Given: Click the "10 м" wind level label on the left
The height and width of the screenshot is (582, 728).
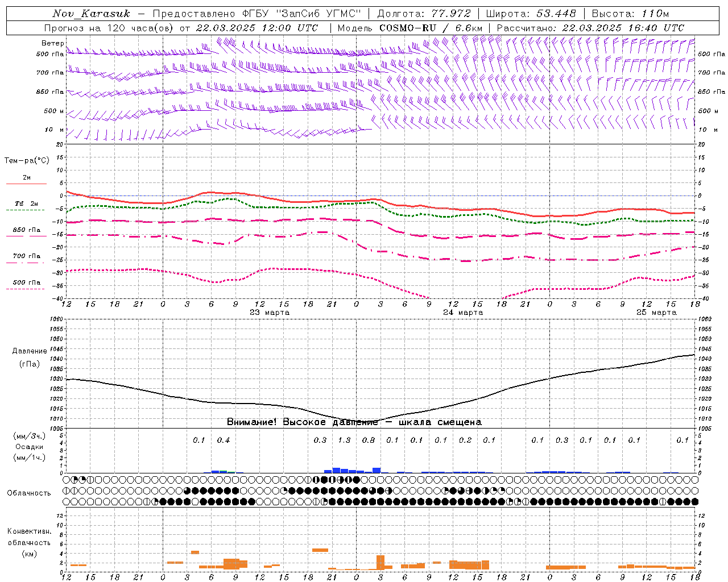Looking at the screenshot, I should click(55, 130).
